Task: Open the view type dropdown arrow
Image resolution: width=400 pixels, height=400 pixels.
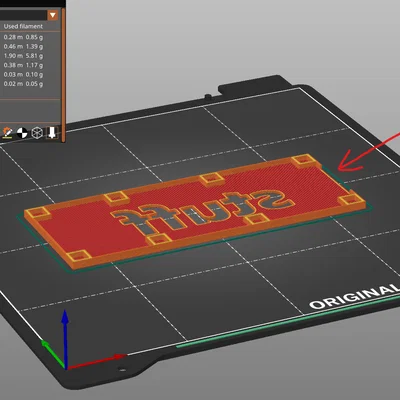Action: pyautogui.click(x=53, y=15)
